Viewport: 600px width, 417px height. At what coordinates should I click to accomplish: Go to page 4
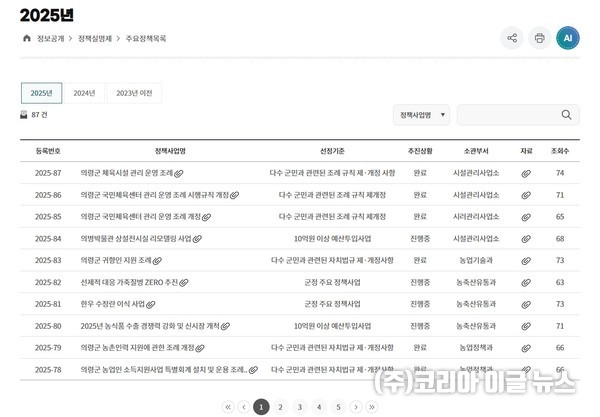click(319, 407)
